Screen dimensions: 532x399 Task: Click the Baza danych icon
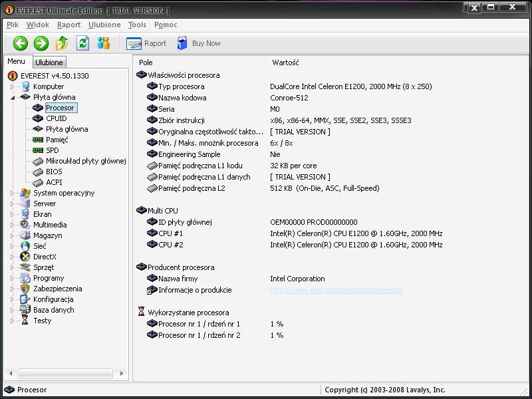click(x=25, y=310)
